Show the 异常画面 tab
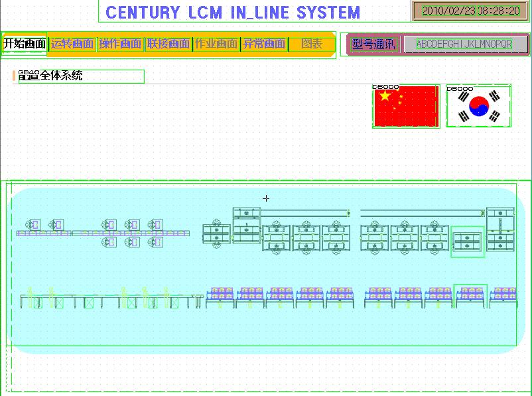This screenshot has height=396, width=532. pos(264,44)
